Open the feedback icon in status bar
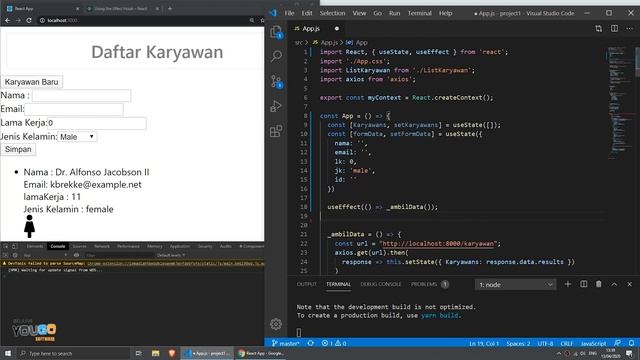The image size is (640, 360). click(x=618, y=343)
